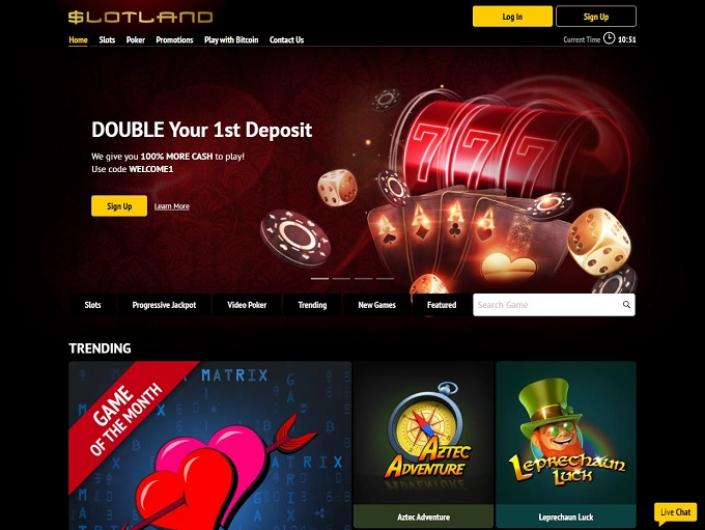Select the first carousel slide indicator
The height and width of the screenshot is (530, 705).
[320, 279]
